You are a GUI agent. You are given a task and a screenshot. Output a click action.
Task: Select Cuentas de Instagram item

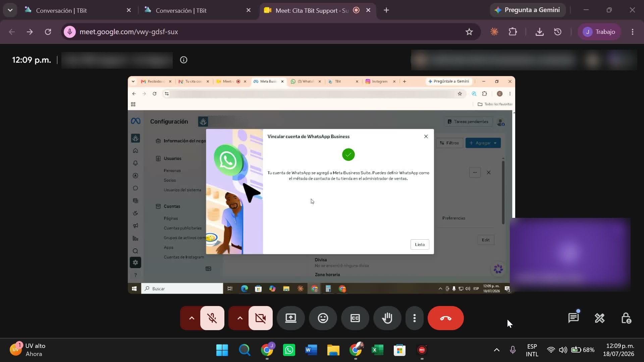coord(184,257)
